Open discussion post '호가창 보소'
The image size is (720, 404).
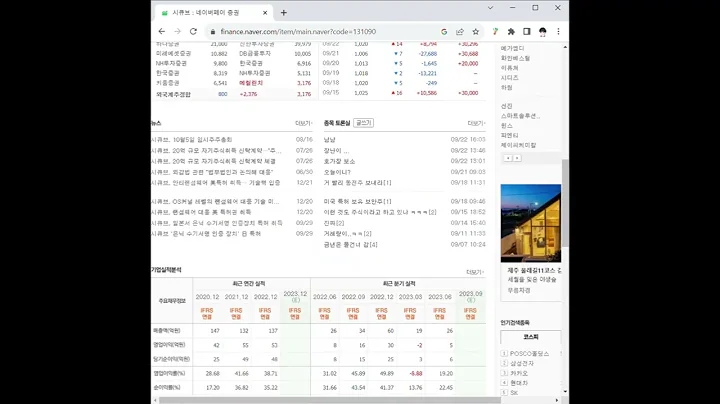coord(339,161)
